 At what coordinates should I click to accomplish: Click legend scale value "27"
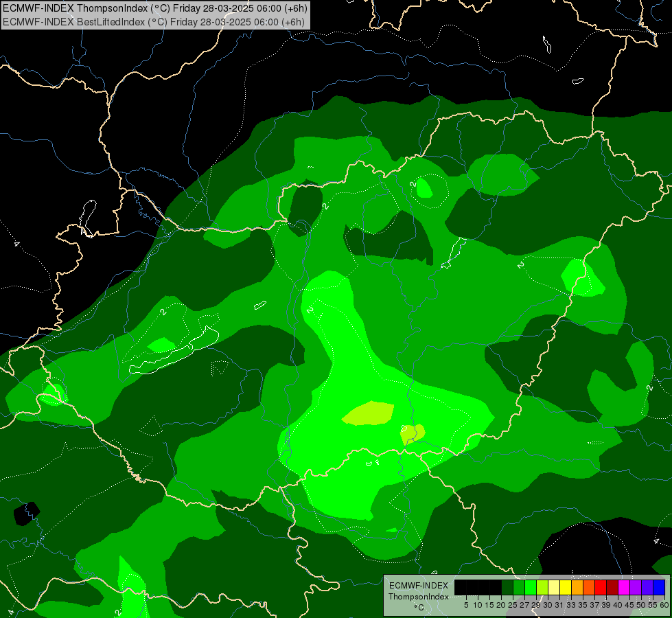(524, 605)
